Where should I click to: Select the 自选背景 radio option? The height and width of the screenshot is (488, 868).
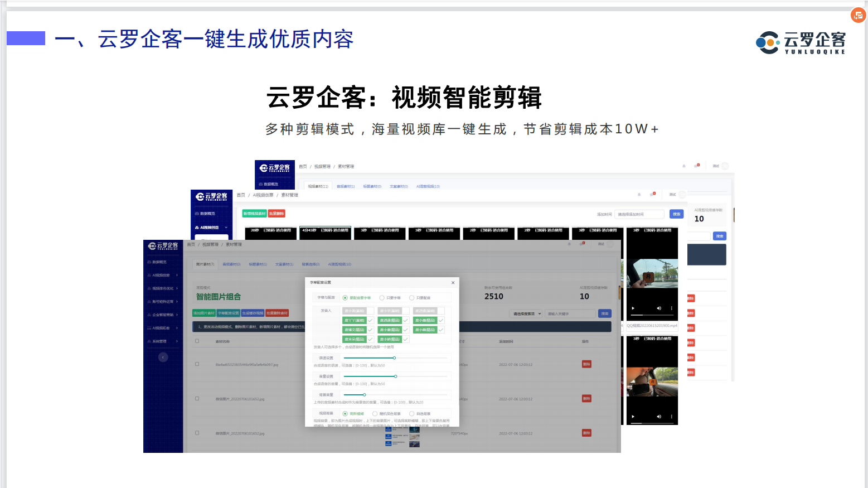click(420, 414)
